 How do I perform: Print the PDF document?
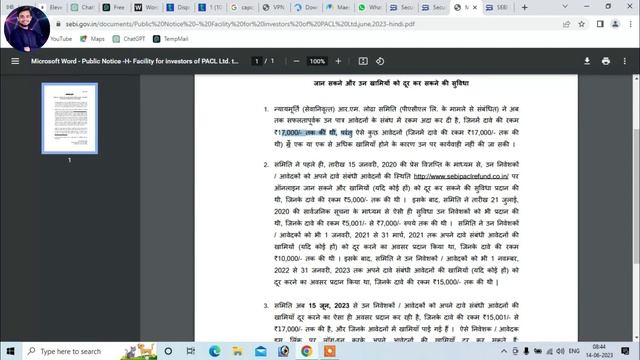pos(606,61)
